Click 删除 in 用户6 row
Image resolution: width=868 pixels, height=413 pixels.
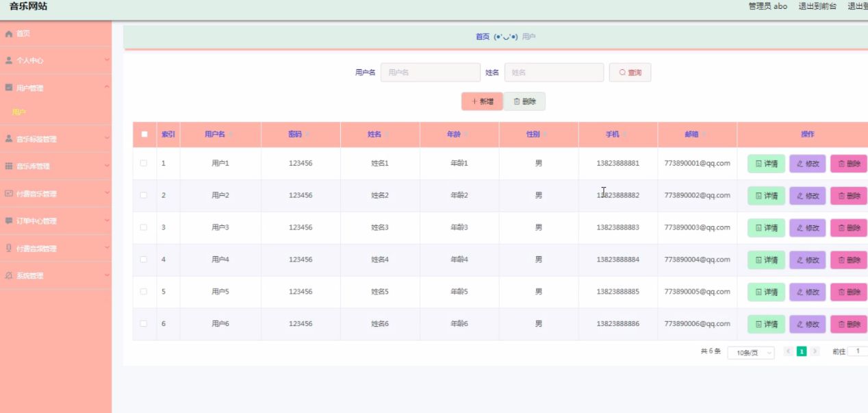click(848, 325)
